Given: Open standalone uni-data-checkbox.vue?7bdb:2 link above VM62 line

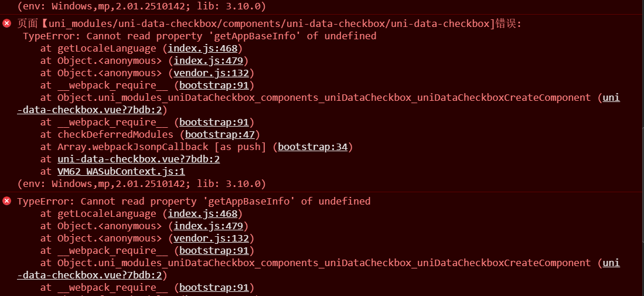Looking at the screenshot, I should [x=139, y=159].
